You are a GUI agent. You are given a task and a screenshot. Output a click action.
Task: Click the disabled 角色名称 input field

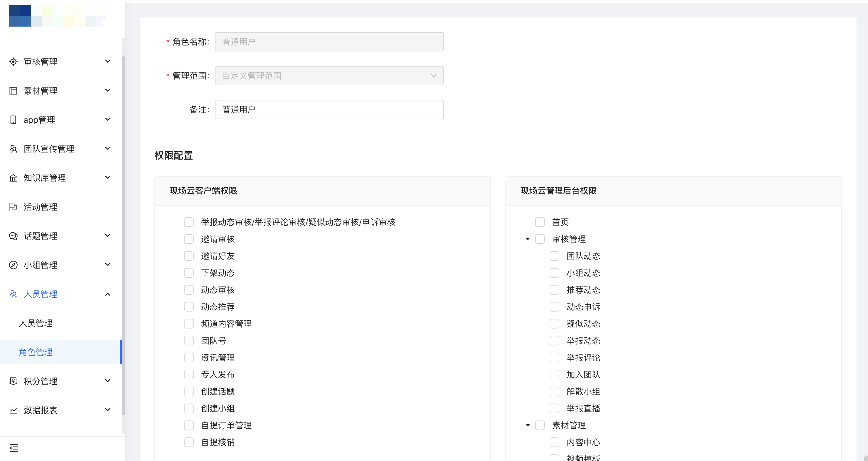coord(329,42)
